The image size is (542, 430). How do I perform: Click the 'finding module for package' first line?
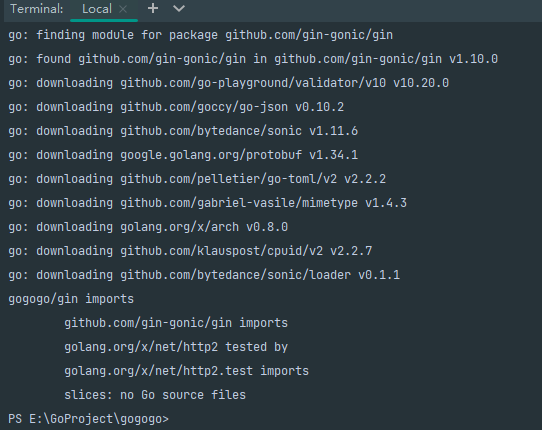[200, 35]
